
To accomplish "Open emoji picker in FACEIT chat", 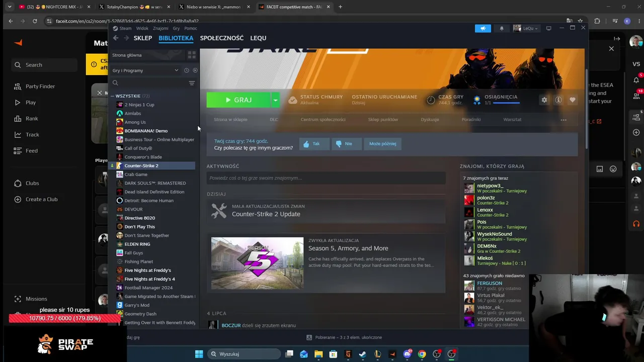I will pyautogui.click(x=613, y=169).
